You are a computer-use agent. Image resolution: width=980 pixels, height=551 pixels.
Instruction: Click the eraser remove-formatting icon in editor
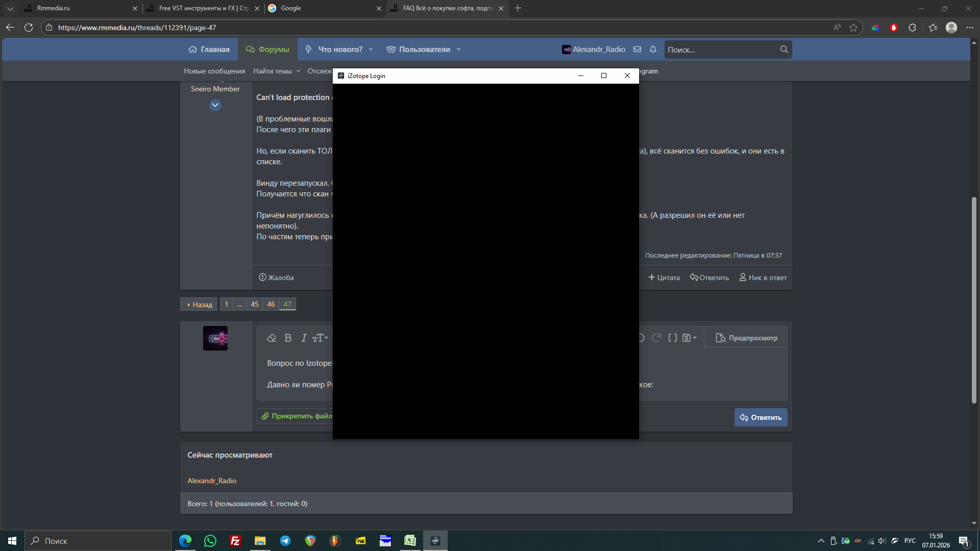click(x=272, y=338)
